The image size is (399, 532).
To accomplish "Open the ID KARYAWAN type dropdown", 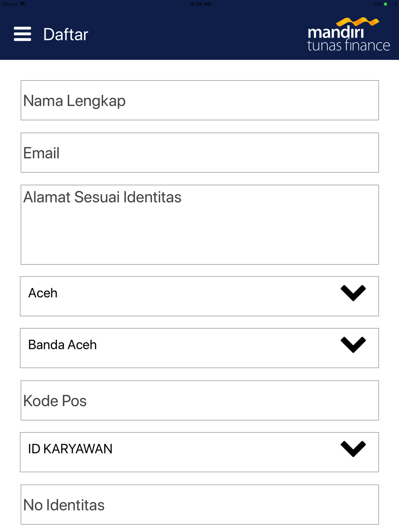I will pyautogui.click(x=199, y=452).
